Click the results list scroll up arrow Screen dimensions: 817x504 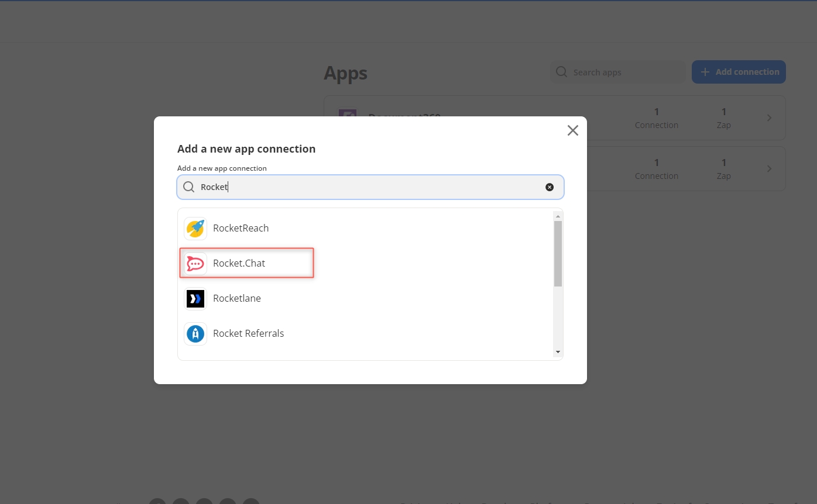point(558,216)
